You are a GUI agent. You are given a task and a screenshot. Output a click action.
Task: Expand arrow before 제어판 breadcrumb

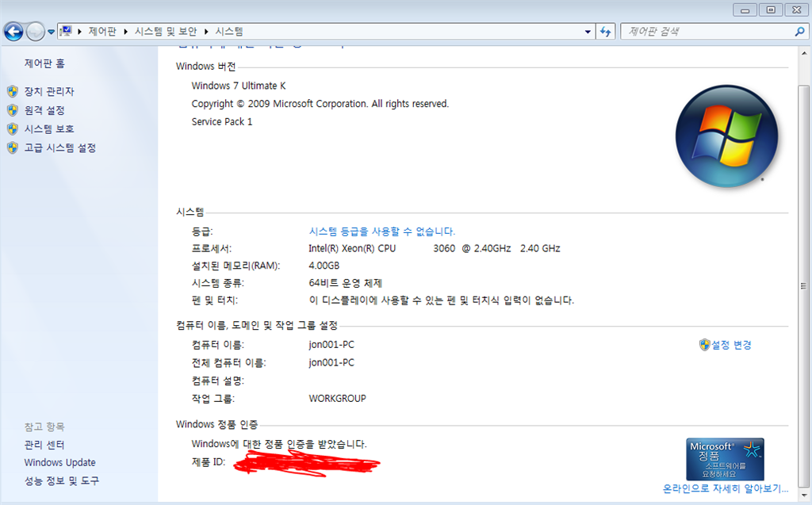(80, 32)
